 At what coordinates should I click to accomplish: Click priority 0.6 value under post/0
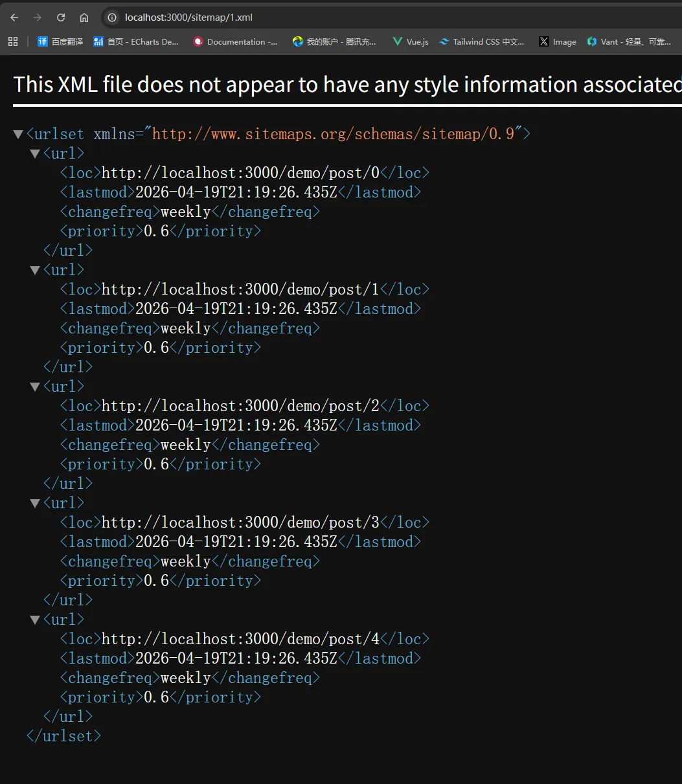click(x=156, y=231)
